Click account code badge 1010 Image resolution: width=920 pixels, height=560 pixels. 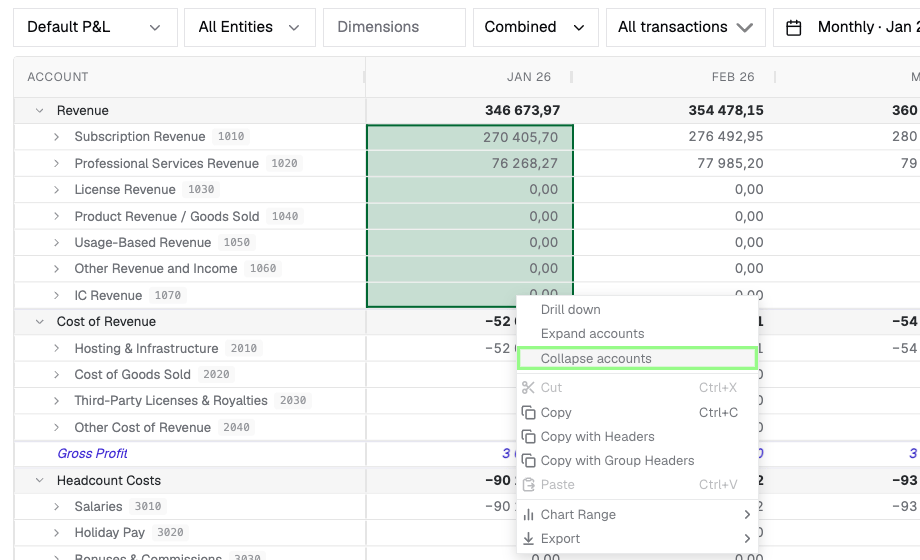(231, 137)
